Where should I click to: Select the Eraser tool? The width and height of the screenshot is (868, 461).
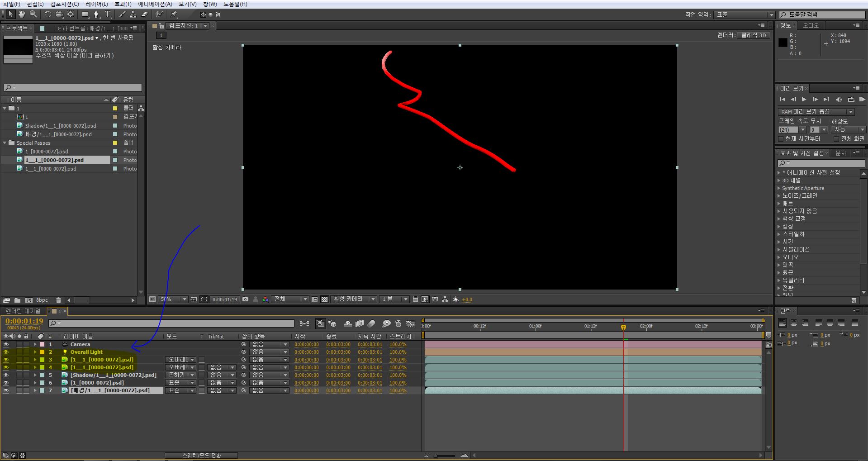click(144, 14)
